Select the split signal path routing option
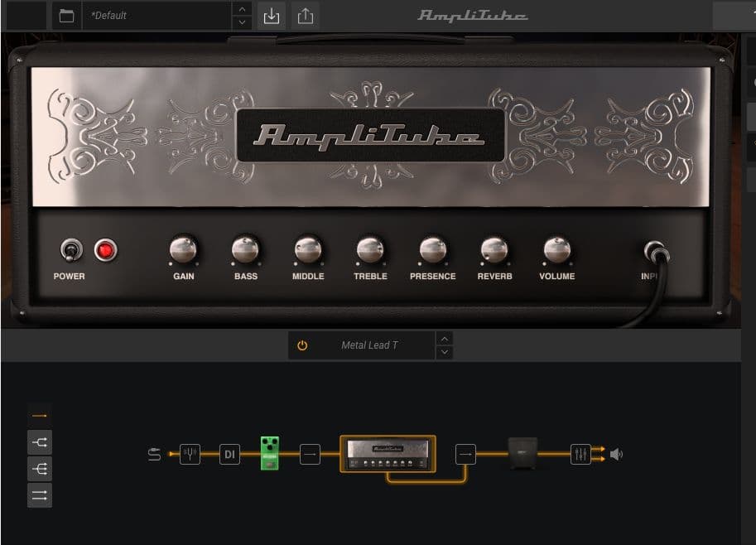The image size is (756, 545). 39,441
